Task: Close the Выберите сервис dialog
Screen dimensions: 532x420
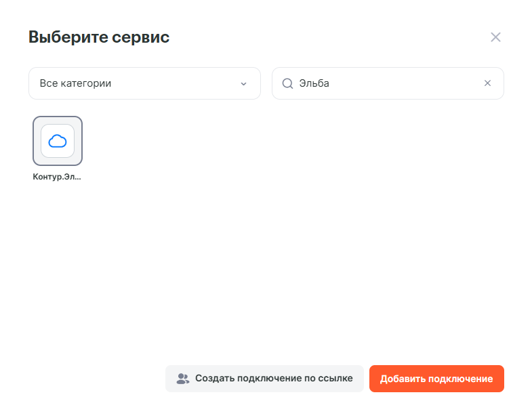Action: [495, 37]
